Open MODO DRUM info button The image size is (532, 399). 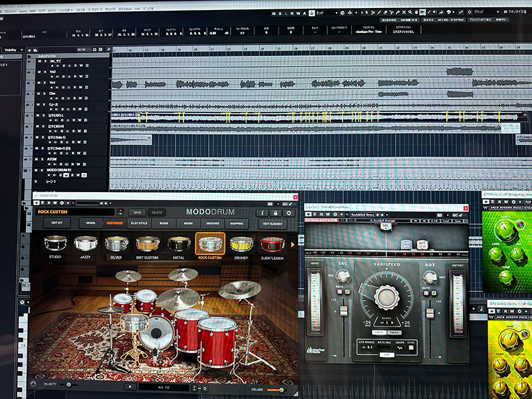[262, 213]
